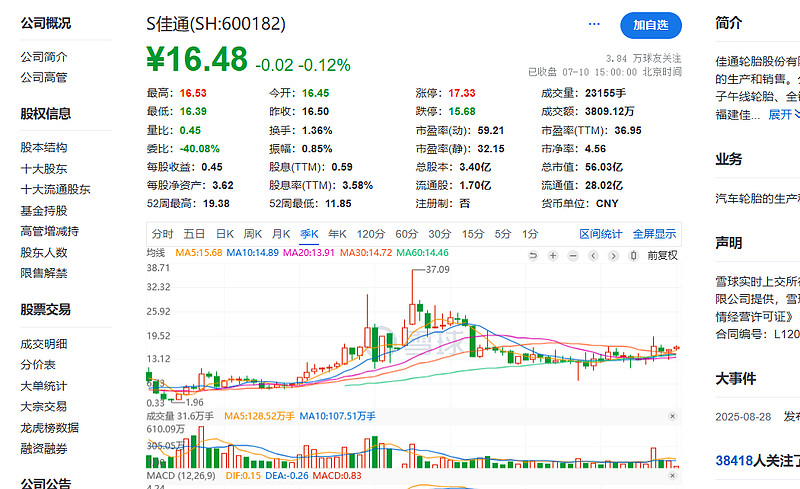Select the 五日 chart tab

pos(194,234)
